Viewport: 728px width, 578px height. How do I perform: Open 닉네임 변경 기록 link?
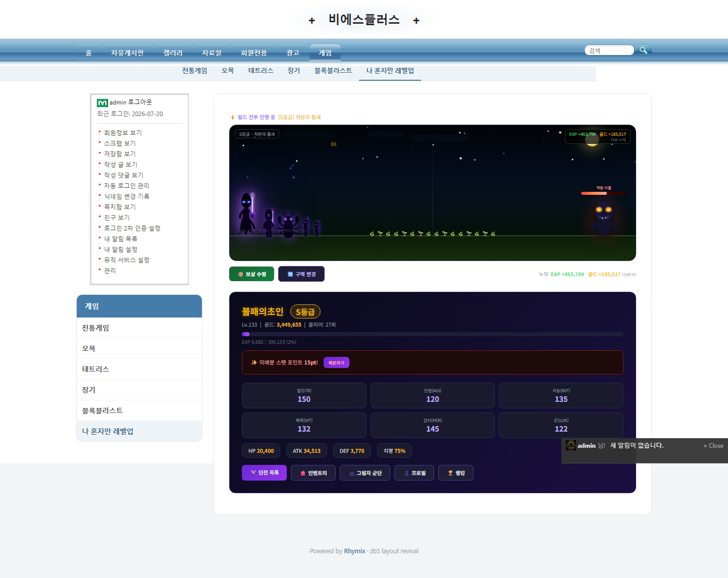pos(127,196)
